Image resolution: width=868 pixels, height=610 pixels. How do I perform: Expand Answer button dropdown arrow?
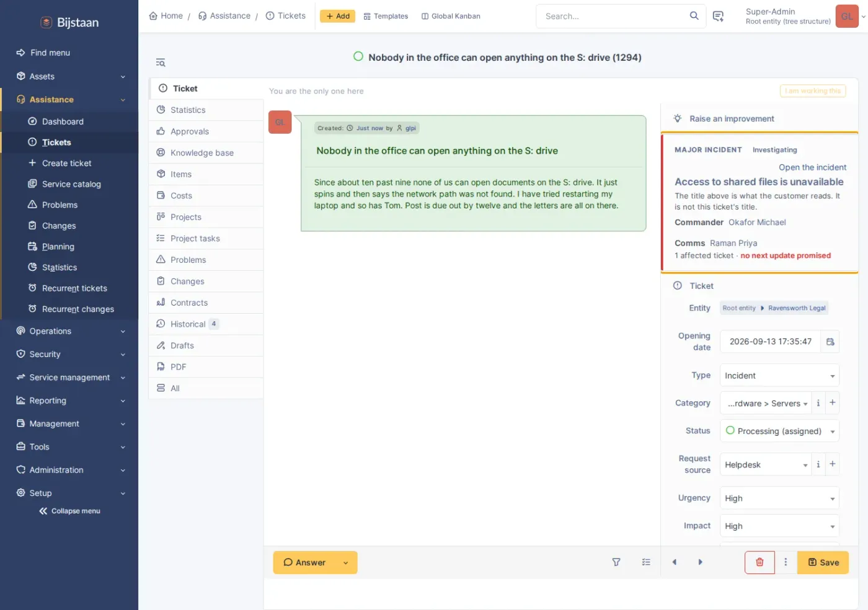346,562
